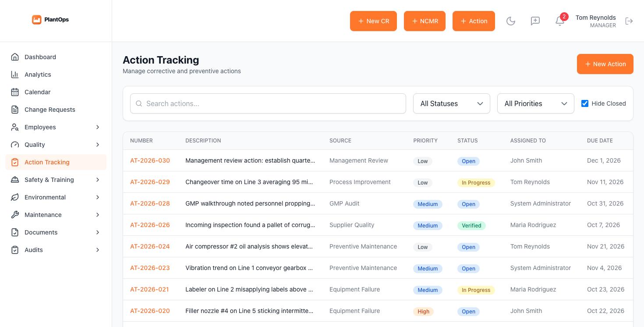Click the Verified status badge

pyautogui.click(x=471, y=226)
